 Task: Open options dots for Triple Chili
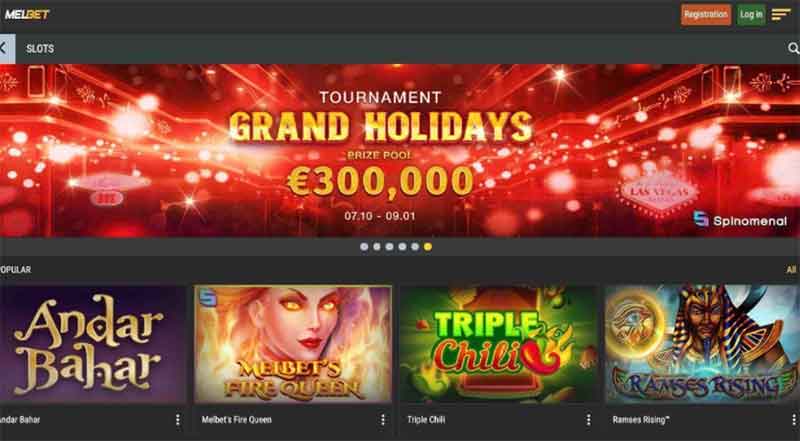click(588, 420)
